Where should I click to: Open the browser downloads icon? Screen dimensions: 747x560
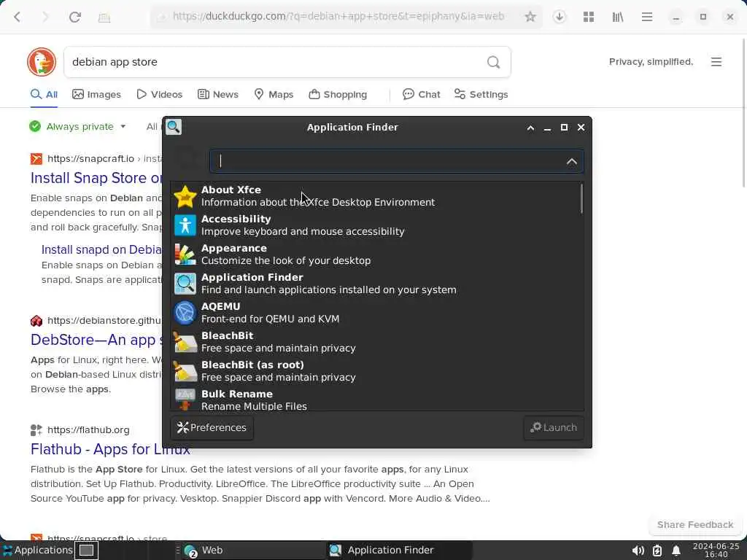click(x=560, y=17)
